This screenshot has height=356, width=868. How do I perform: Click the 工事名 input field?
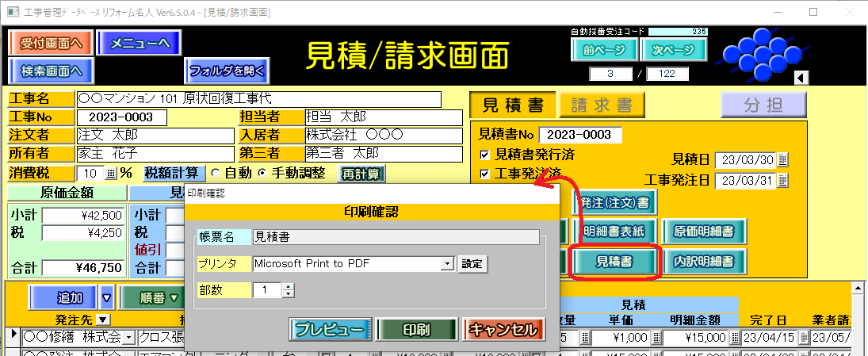coord(258,99)
